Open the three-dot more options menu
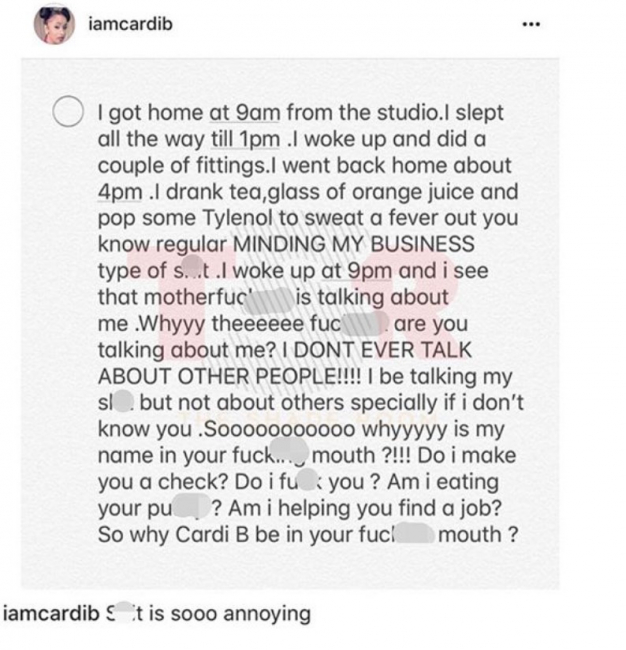Screen dimensions: 626x650 531,24
